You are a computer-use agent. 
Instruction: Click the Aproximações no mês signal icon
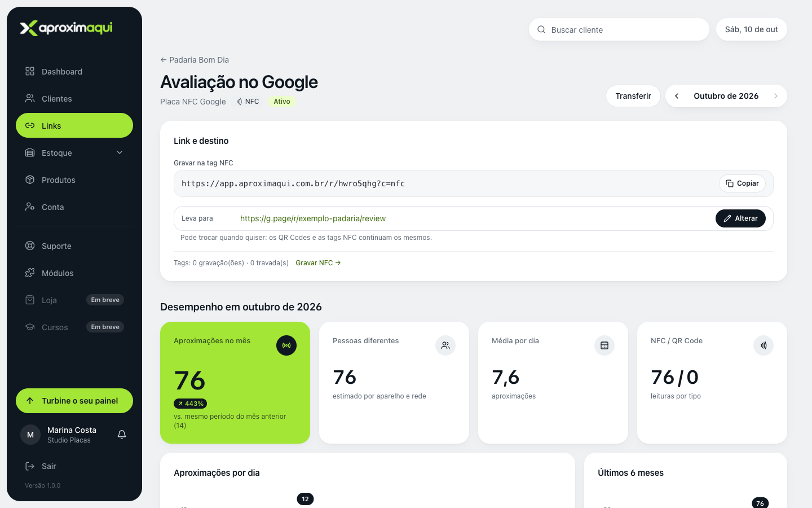coord(286,345)
